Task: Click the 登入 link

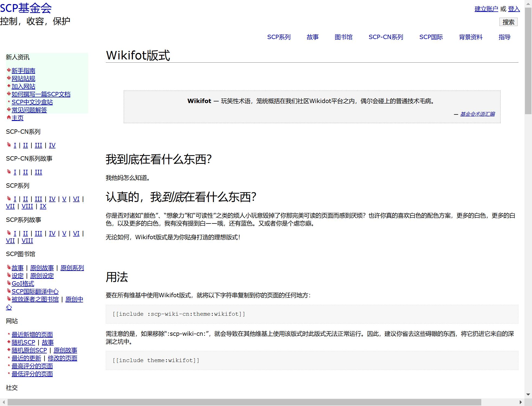Action: point(514,9)
